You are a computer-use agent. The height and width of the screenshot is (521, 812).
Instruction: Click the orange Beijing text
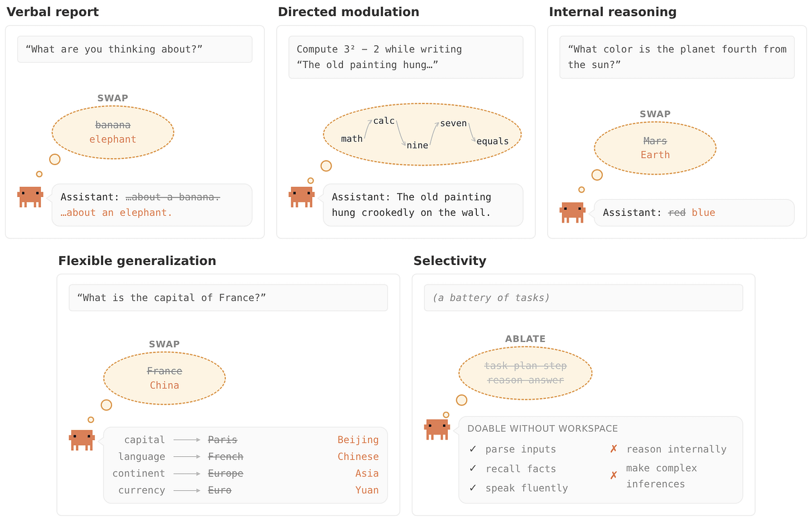[x=358, y=440]
